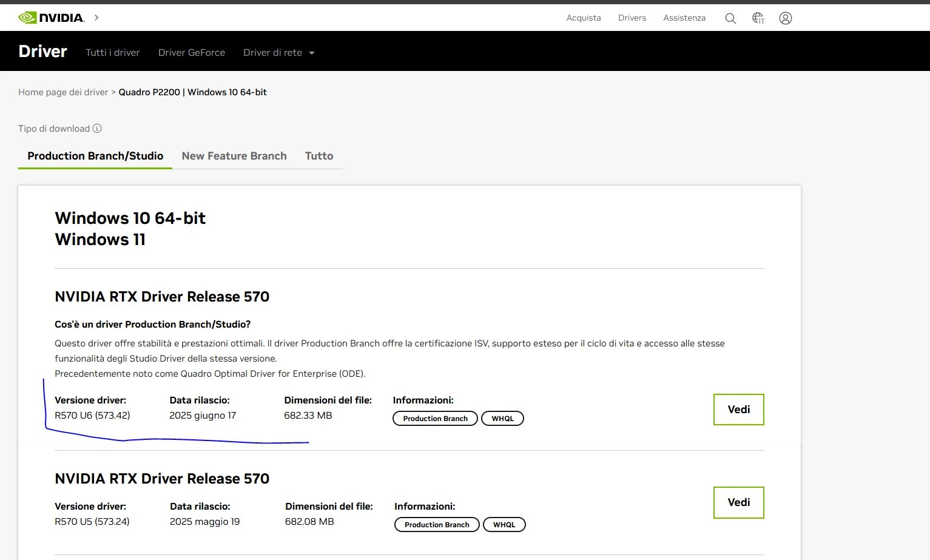
Task: Go to Driver section title
Action: (42, 52)
